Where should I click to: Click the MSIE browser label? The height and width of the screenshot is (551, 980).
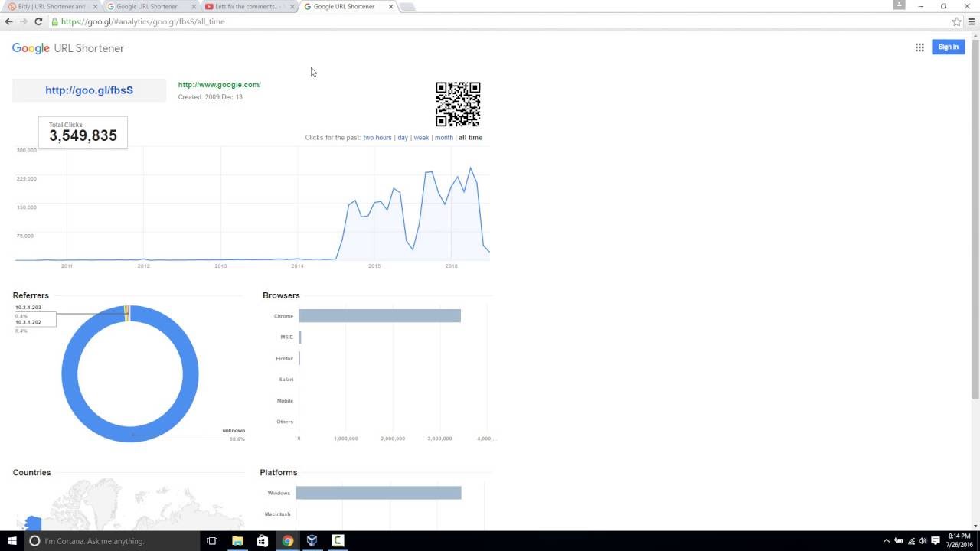pos(287,337)
